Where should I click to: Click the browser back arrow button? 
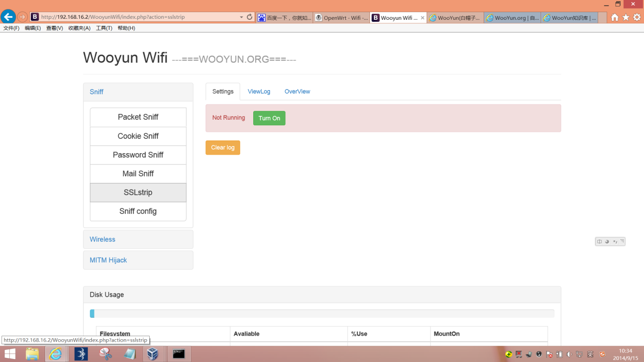[8, 17]
